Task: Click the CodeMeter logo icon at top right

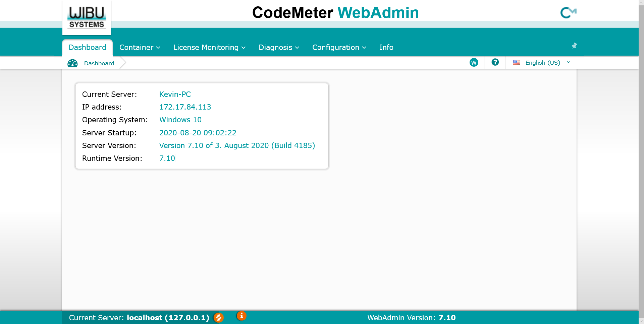Action: pos(568,13)
